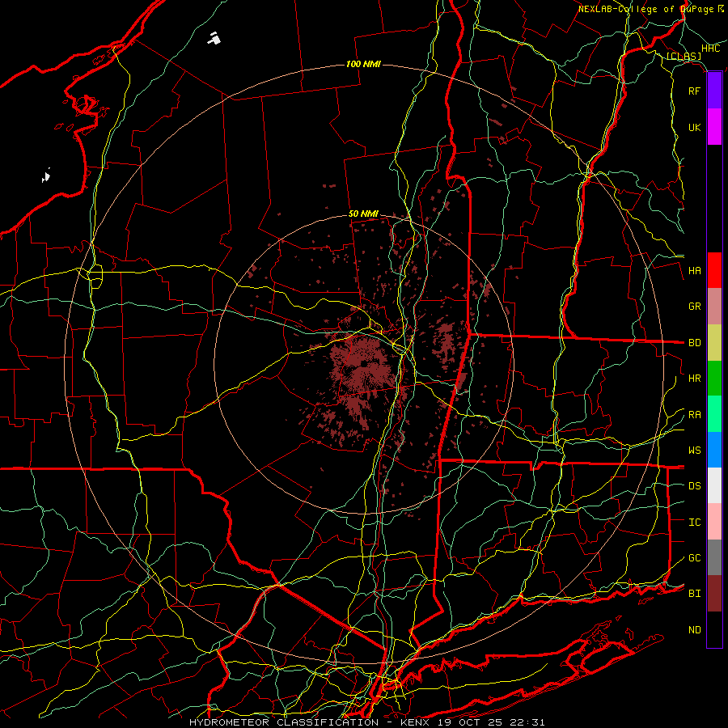Click the 'IC' legend label
The width and height of the screenshot is (728, 728).
695,523
